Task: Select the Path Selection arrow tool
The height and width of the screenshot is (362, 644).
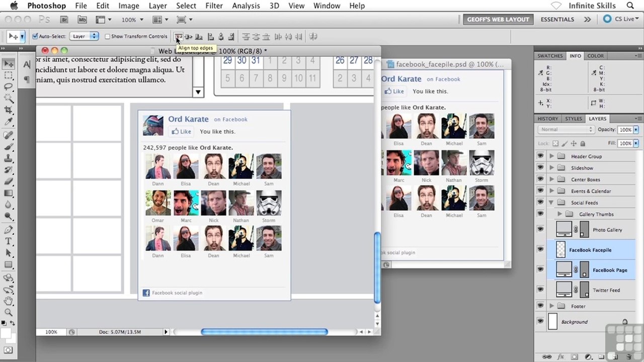Action: tap(9, 253)
